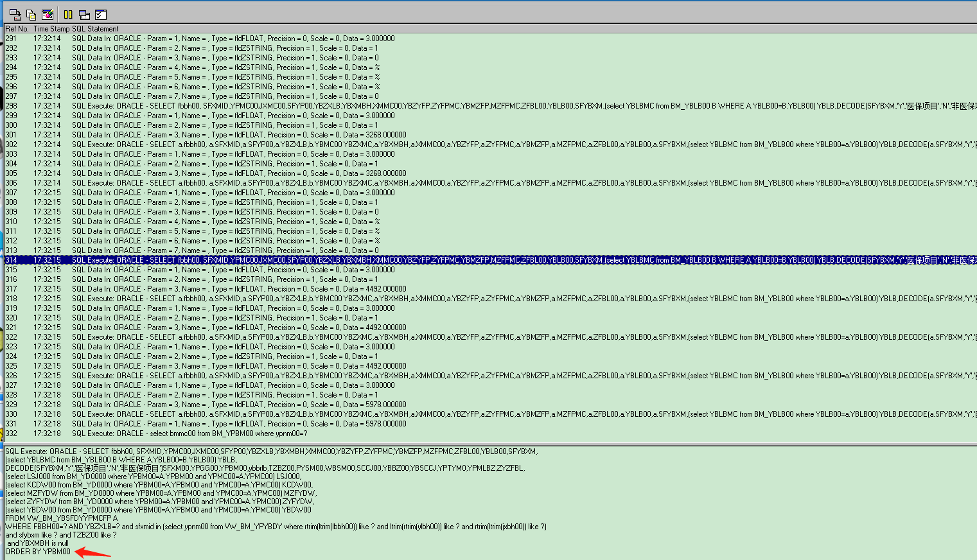Select row 329 with Data = 5978.000000

pyautogui.click(x=491, y=405)
